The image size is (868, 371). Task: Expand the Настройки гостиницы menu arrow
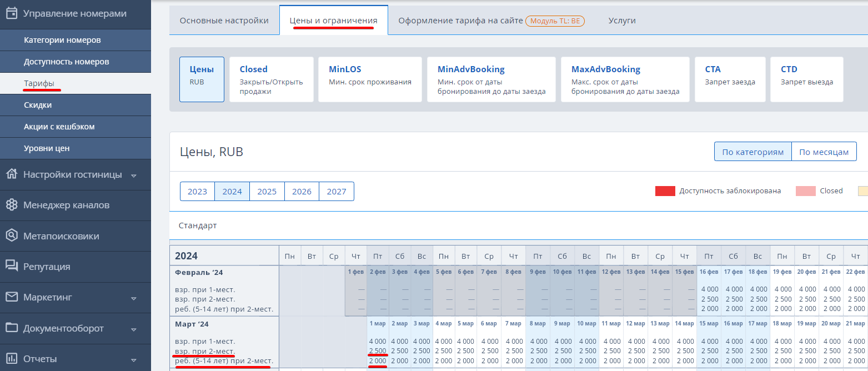pyautogui.click(x=133, y=176)
